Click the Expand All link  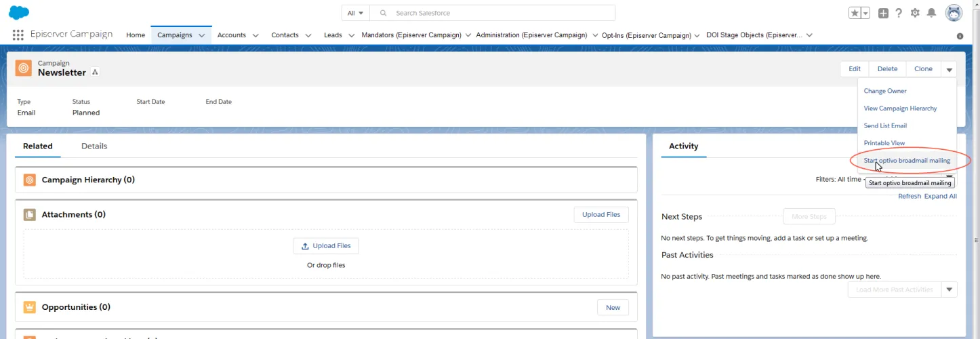(x=941, y=196)
